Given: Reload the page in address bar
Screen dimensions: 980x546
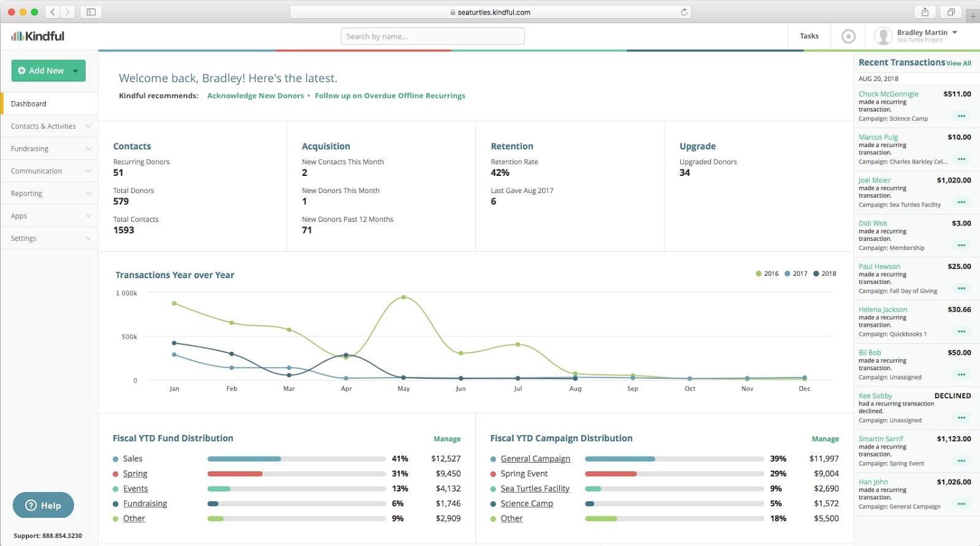Looking at the screenshot, I should tap(684, 12).
